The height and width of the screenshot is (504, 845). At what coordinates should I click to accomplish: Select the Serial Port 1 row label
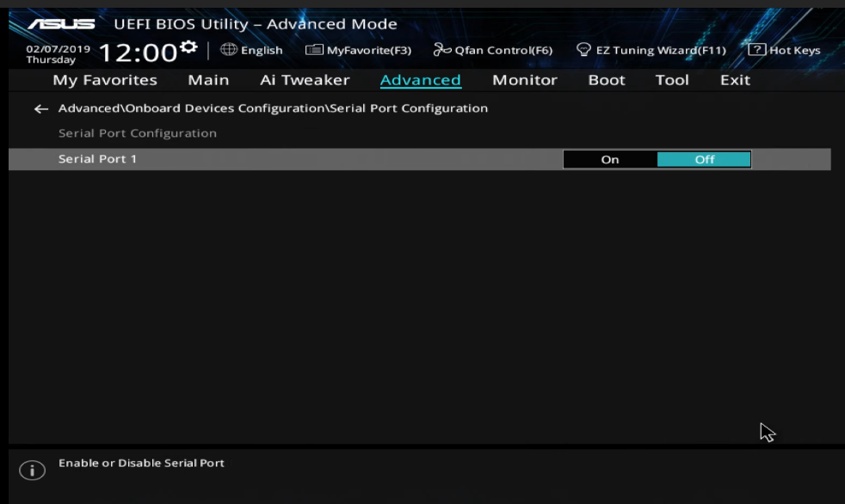97,159
